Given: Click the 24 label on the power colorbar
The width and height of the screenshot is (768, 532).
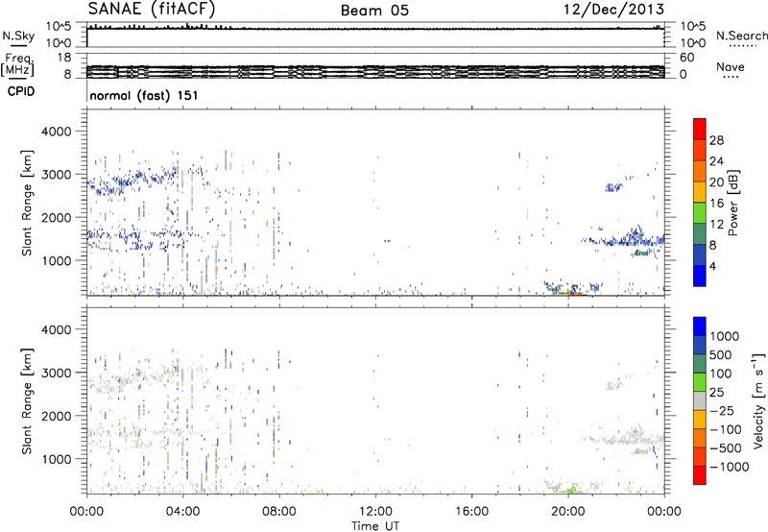Looking at the screenshot, I should [x=716, y=161].
